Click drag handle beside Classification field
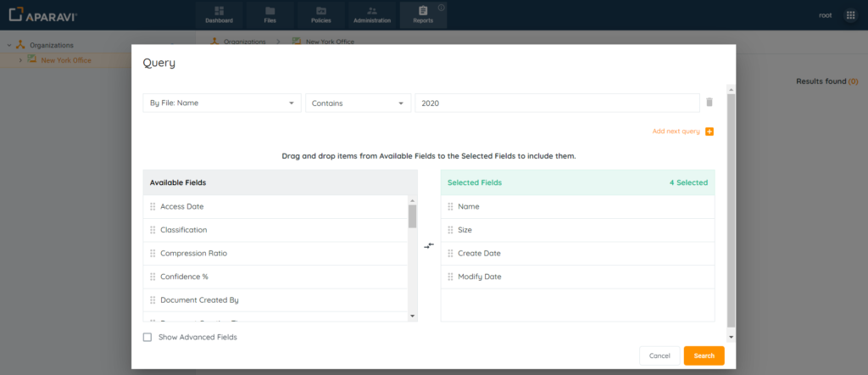Viewport: 868px width, 375px height. [153, 230]
